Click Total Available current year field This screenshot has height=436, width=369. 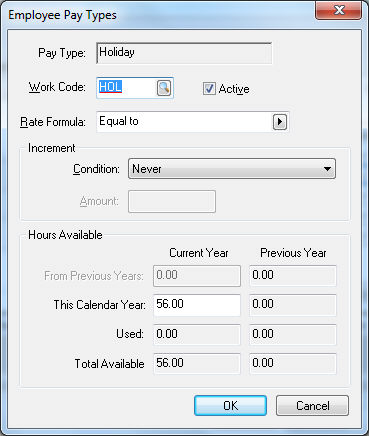click(197, 363)
